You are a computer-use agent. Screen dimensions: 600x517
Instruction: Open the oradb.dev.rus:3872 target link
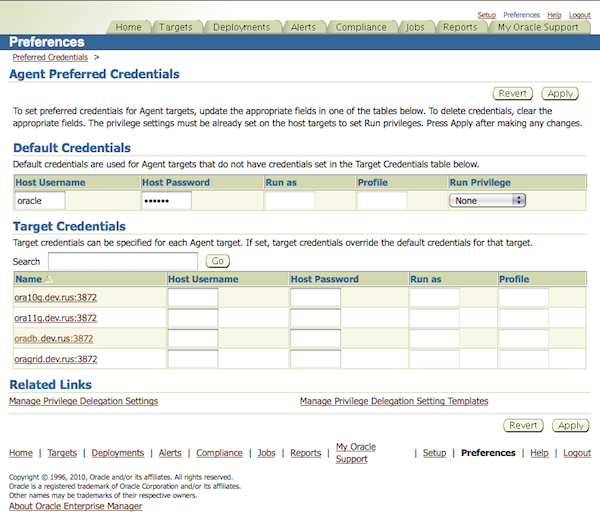click(53, 338)
